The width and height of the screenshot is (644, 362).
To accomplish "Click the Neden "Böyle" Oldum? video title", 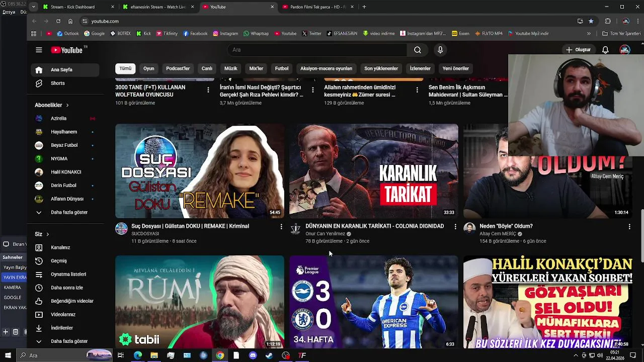I will 506,226.
